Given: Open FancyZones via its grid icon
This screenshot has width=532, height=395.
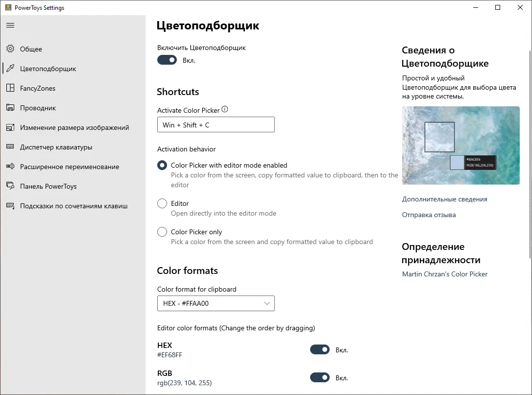Looking at the screenshot, I should tap(10, 88).
